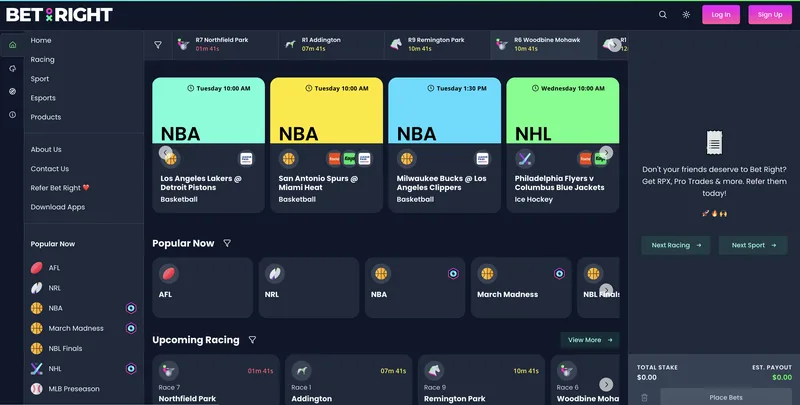Select the home icon in left rail
Image resolution: width=800 pixels, height=405 pixels.
(x=12, y=45)
